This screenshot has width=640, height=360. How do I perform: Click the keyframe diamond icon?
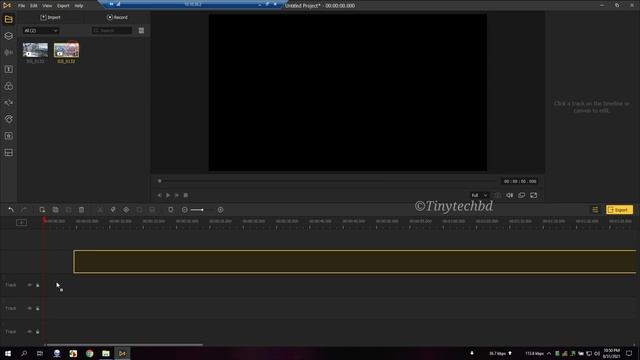(x=126, y=210)
